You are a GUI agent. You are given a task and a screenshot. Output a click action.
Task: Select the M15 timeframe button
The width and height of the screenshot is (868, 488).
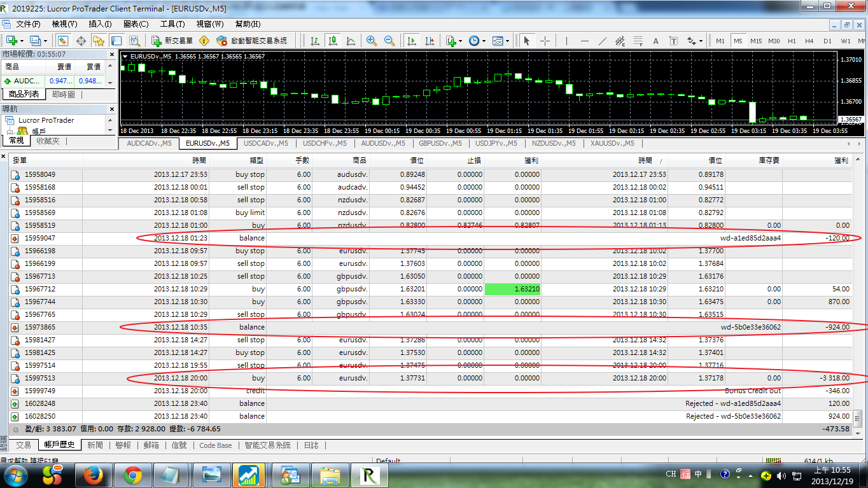(x=756, y=41)
